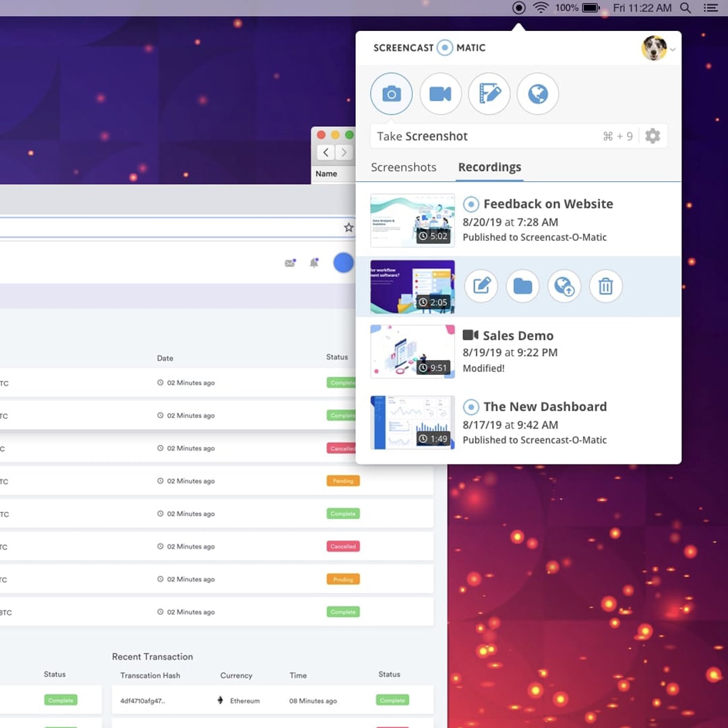Click the Feedback on Website title
The width and height of the screenshot is (728, 728).
pyautogui.click(x=548, y=204)
